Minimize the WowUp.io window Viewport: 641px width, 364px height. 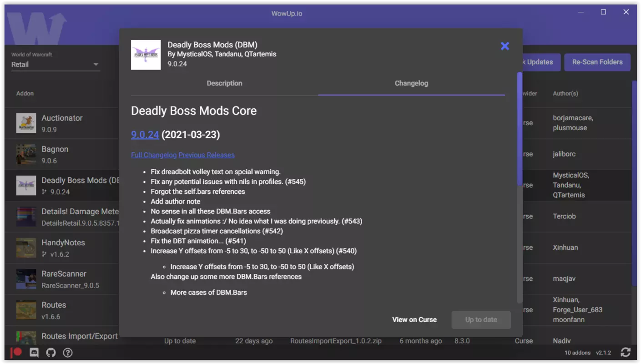coord(581,12)
